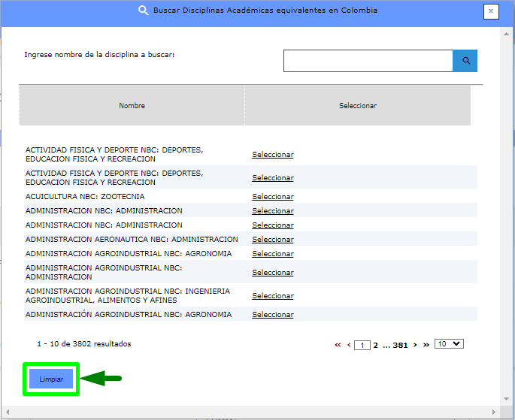
Task: Click the current page number box
Action: tap(362, 346)
